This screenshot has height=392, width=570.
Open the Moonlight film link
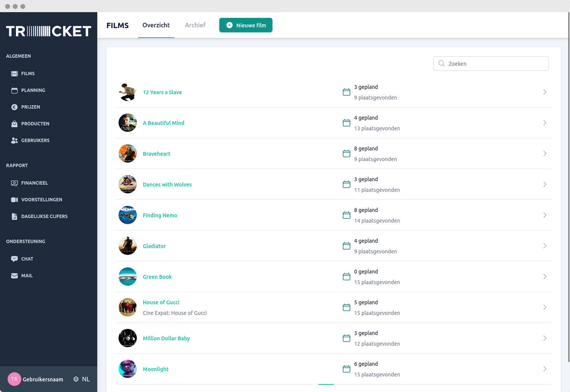pyautogui.click(x=155, y=369)
